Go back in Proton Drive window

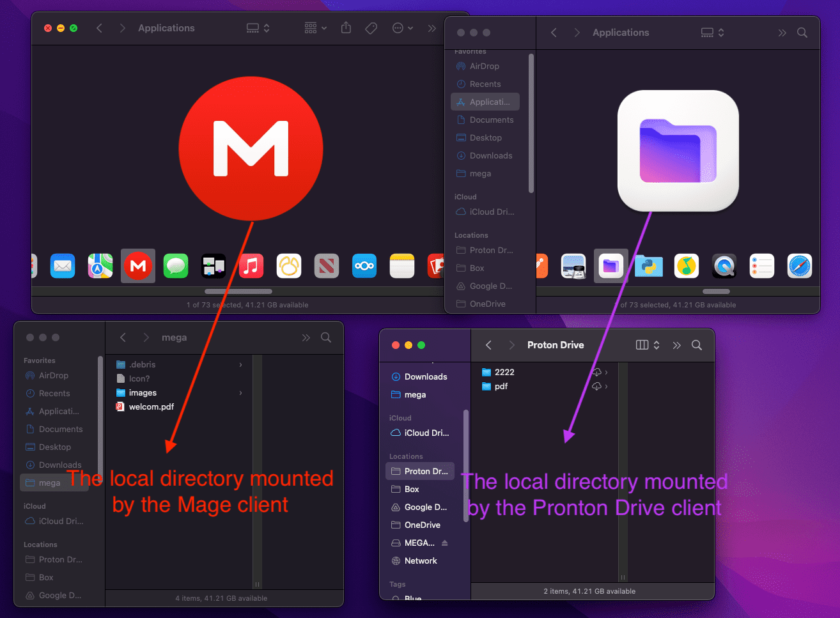coord(488,345)
